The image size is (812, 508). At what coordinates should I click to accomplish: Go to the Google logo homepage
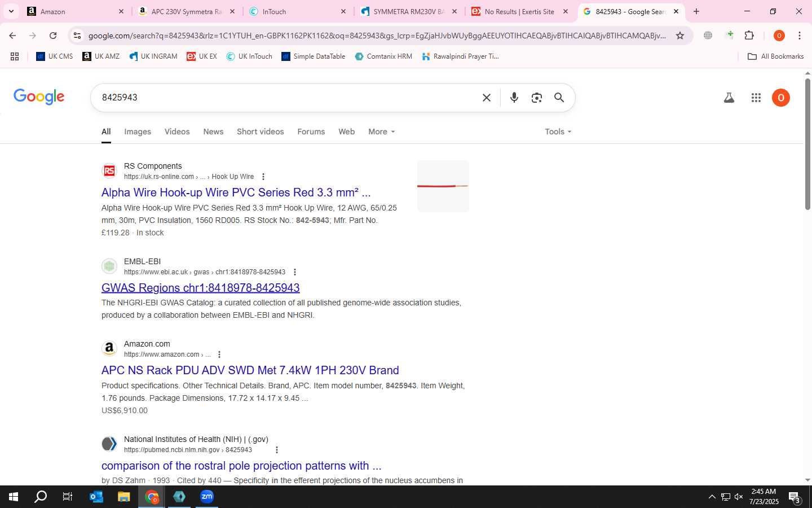coord(39,97)
